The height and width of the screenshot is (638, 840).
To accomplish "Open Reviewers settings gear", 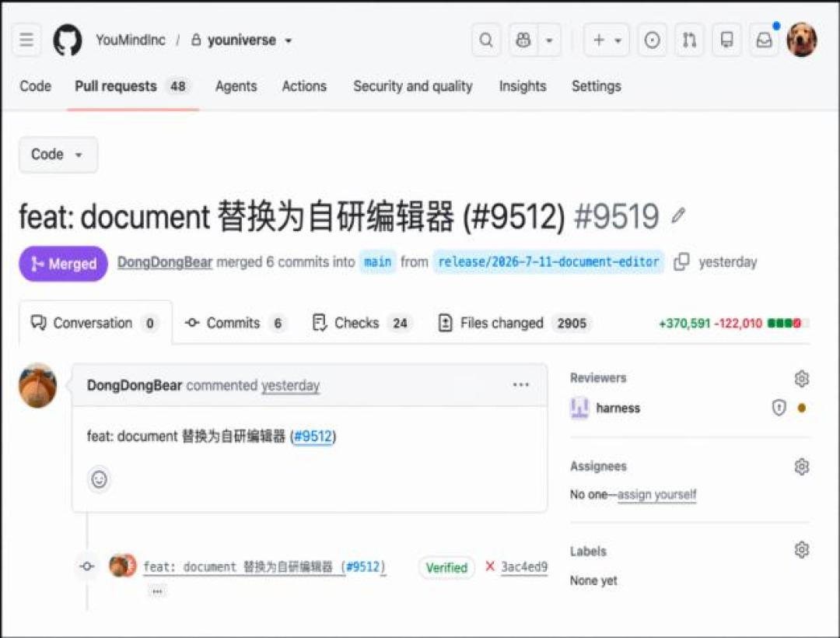I will (801, 378).
